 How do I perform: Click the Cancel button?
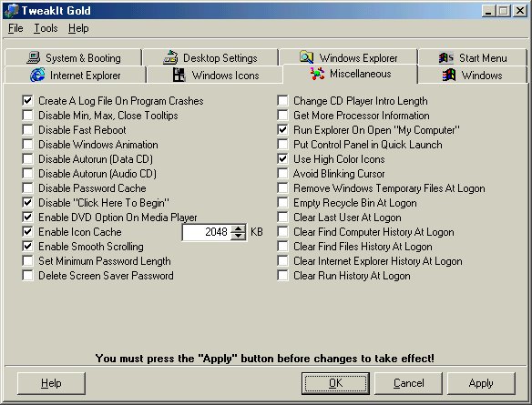point(408,383)
